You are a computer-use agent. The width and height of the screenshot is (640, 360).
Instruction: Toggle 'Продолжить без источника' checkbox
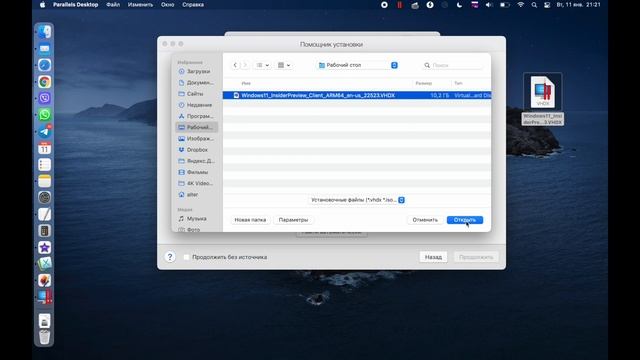(x=186, y=257)
